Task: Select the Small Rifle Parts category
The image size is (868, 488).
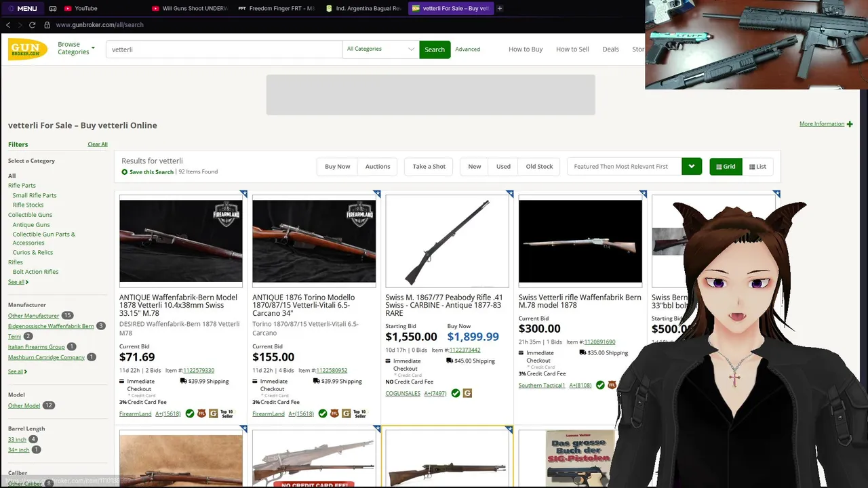Action: (35, 195)
